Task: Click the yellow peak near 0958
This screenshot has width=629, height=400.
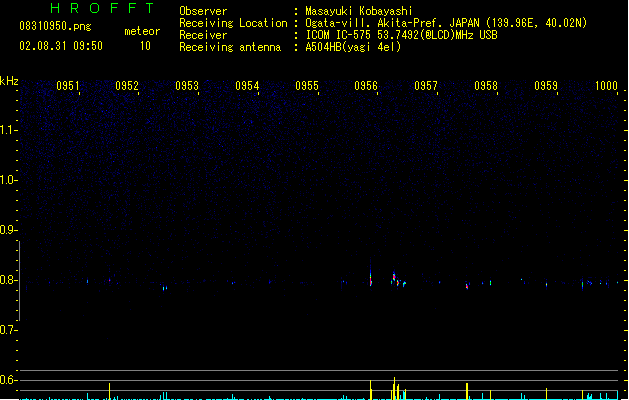Action: (467, 391)
